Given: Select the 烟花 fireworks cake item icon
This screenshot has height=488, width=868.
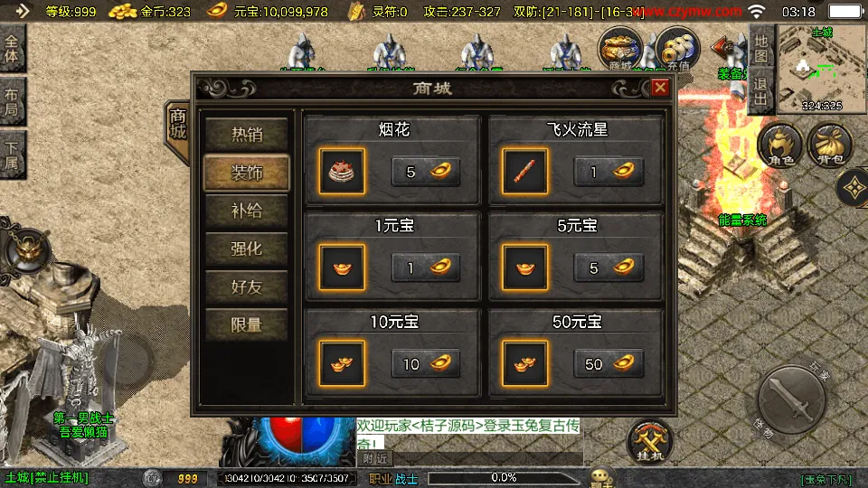Looking at the screenshot, I should 342,172.
